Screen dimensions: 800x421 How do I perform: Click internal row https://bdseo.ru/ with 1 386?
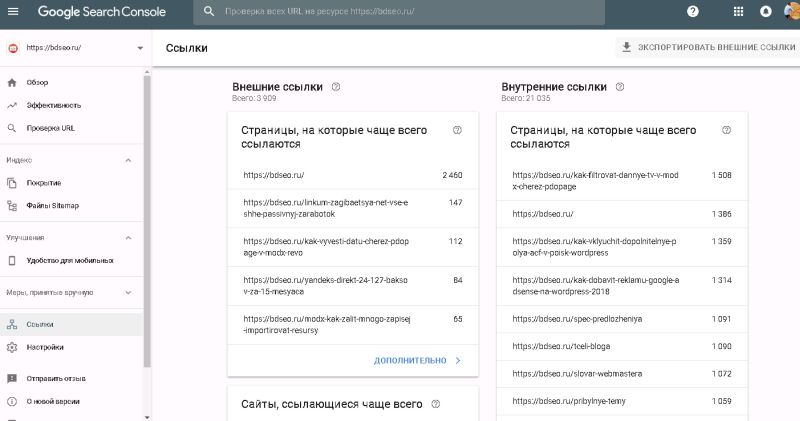click(622, 214)
